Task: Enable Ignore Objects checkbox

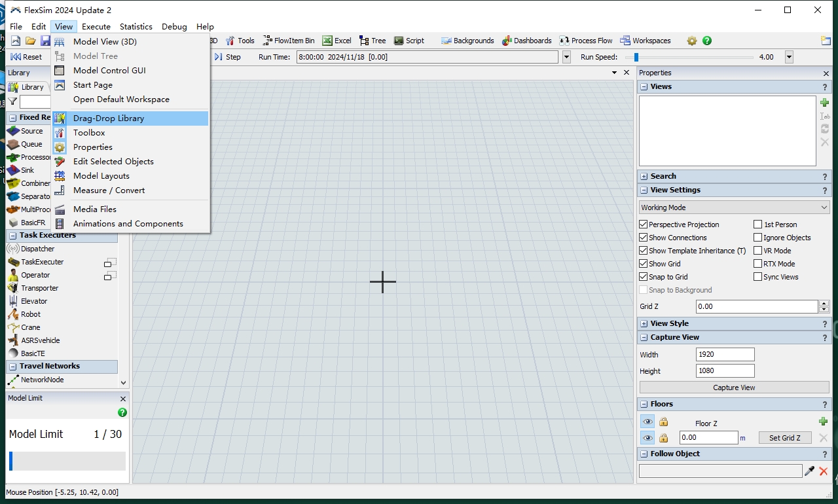Action: (758, 238)
